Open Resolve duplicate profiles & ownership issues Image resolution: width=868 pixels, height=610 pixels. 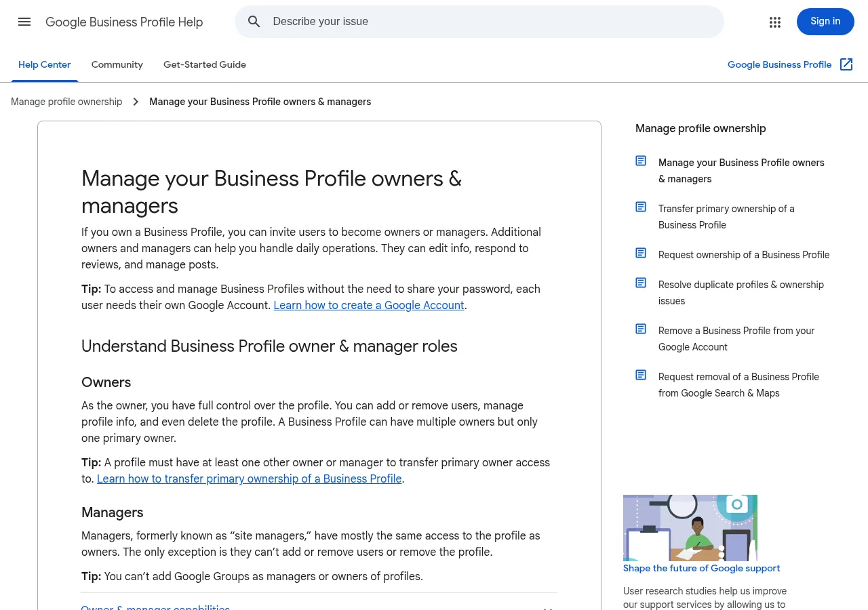click(x=741, y=293)
